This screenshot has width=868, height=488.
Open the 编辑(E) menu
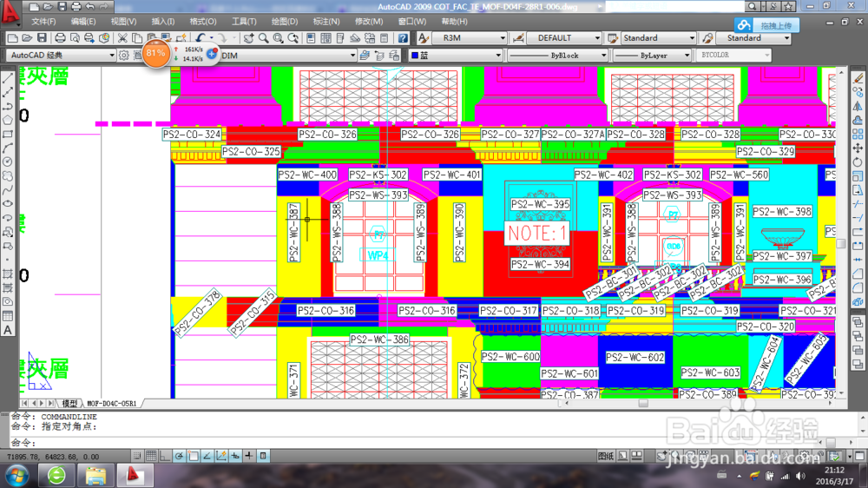[83, 22]
